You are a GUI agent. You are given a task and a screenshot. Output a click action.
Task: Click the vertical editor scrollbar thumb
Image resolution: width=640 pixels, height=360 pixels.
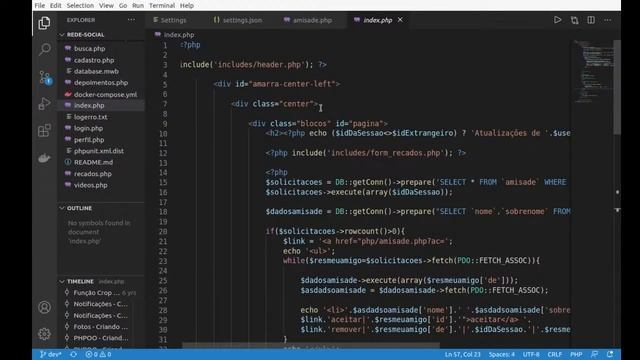(x=617, y=87)
